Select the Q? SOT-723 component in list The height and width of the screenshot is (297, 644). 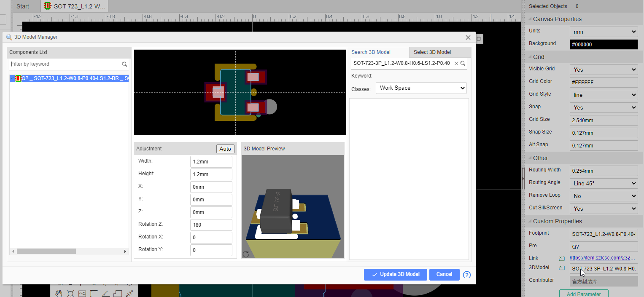[69, 78]
